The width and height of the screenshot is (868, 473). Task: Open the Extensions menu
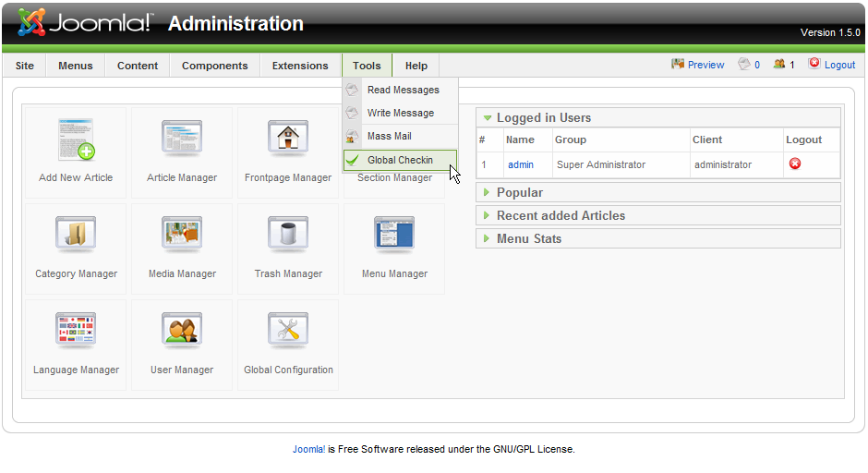click(300, 66)
